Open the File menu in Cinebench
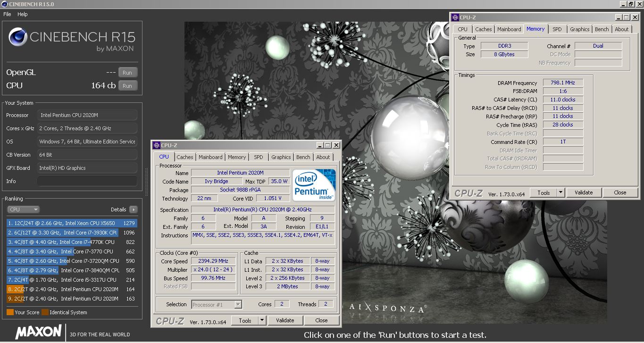Viewport: 644px width, 343px height. (x=7, y=14)
